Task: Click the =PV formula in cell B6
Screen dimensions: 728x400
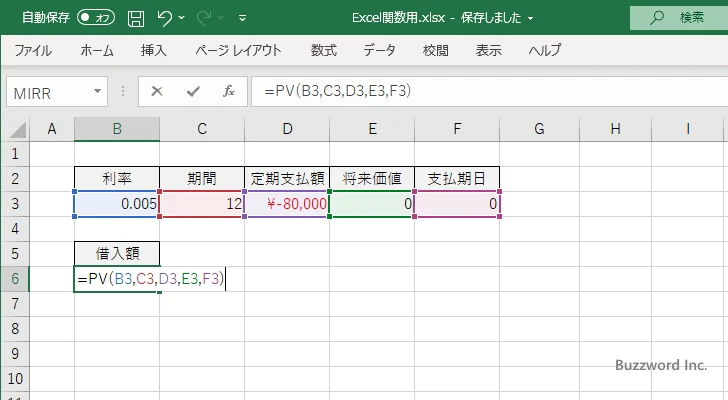Action: coord(151,279)
